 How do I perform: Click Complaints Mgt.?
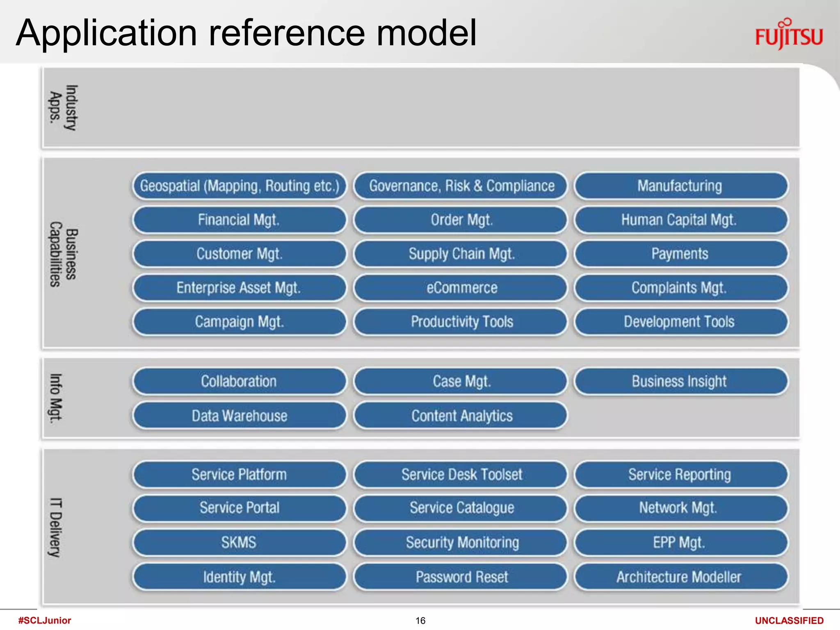681,288
